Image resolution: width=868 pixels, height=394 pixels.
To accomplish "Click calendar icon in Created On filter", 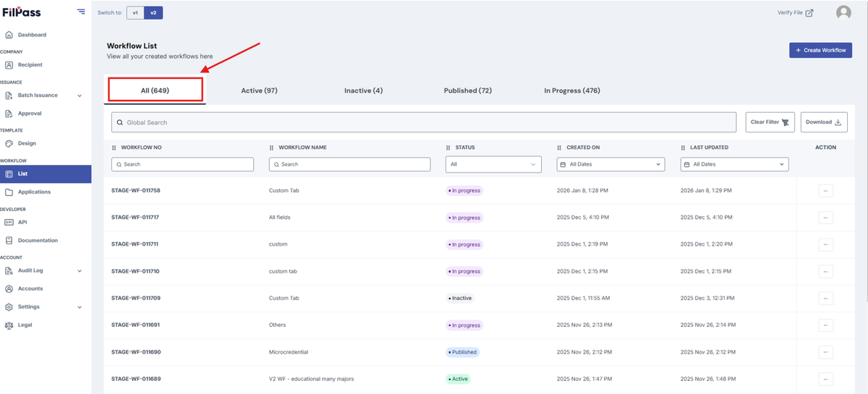I will coord(563,164).
